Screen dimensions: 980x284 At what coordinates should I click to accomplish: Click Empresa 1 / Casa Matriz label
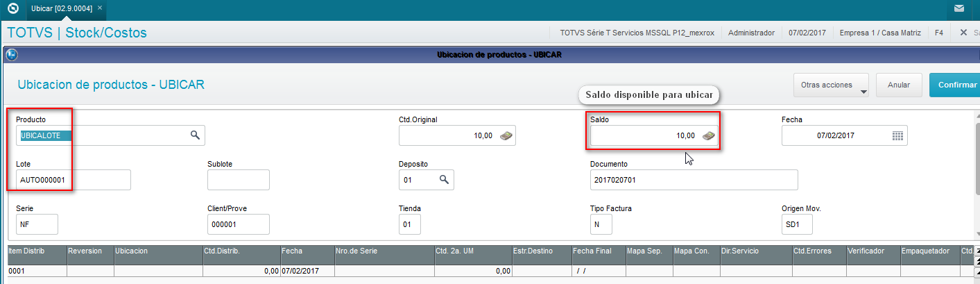(x=879, y=33)
